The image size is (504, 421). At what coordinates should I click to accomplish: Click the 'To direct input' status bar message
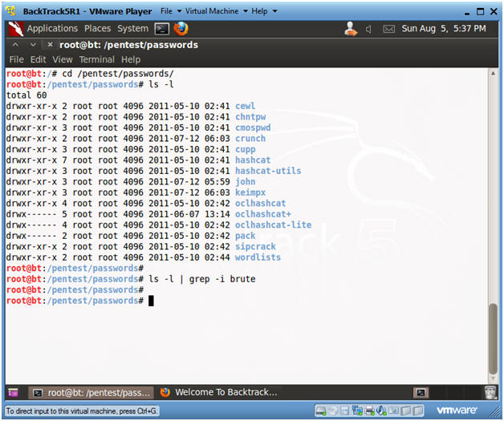[82, 411]
